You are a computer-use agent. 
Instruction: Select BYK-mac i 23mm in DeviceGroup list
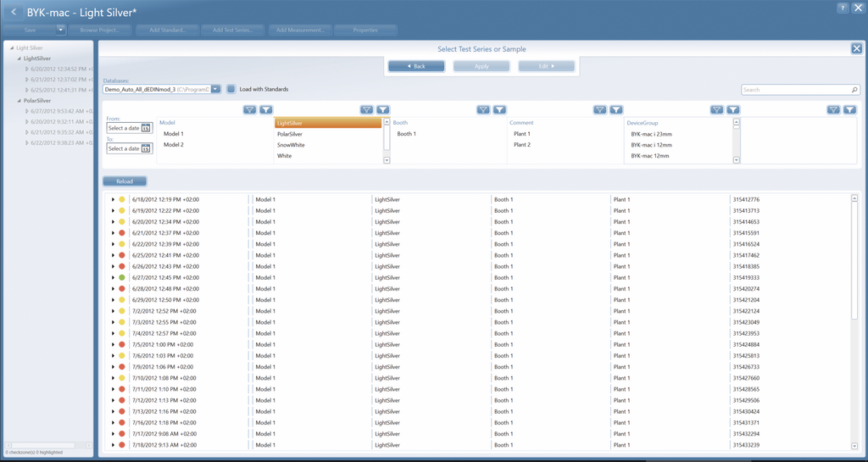(x=652, y=134)
